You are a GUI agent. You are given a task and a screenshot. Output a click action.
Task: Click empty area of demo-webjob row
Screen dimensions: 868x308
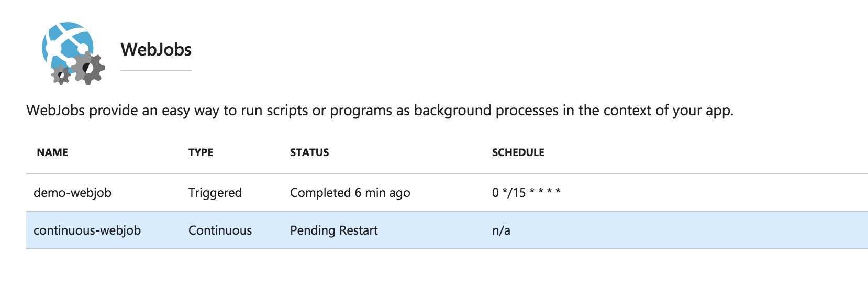(707, 193)
